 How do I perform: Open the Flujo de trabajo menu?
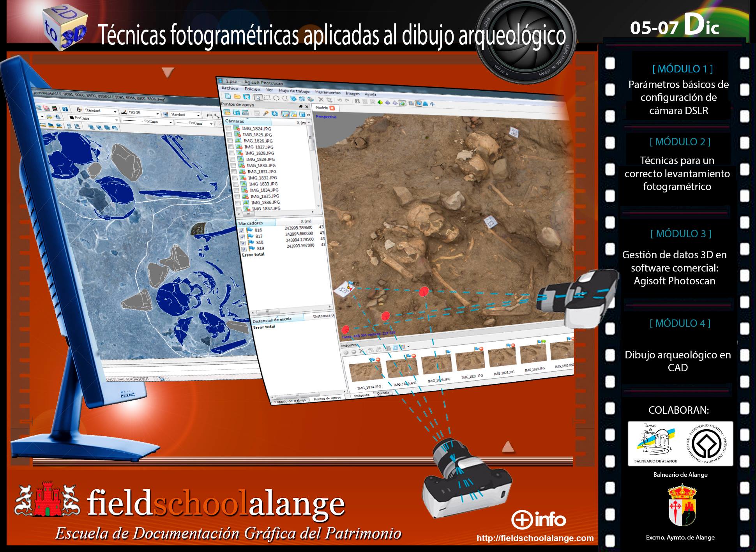[294, 91]
